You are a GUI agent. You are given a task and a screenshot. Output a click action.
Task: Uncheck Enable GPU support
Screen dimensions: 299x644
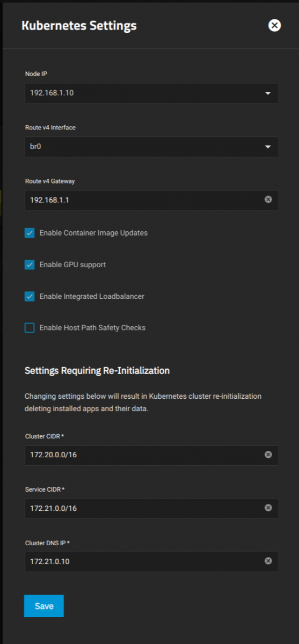[x=30, y=265]
